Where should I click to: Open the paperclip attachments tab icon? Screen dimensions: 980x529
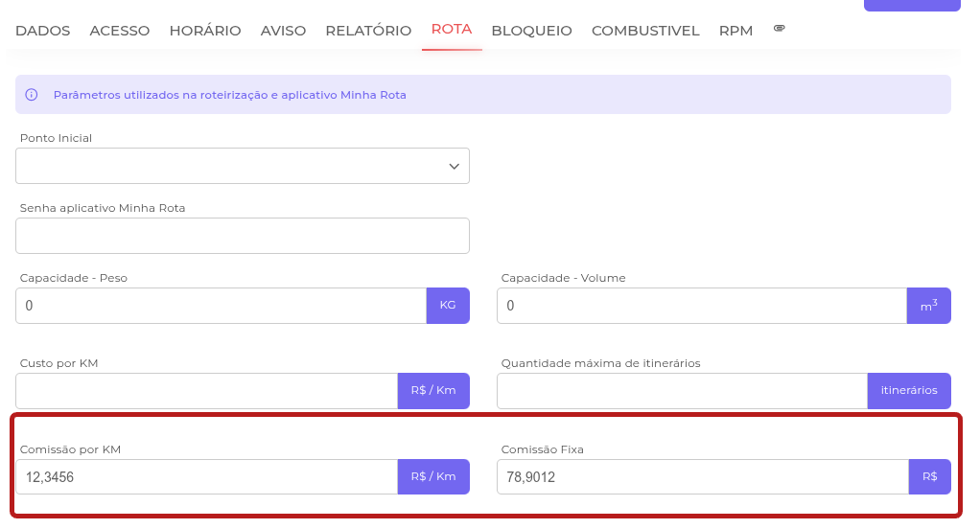pyautogui.click(x=779, y=28)
